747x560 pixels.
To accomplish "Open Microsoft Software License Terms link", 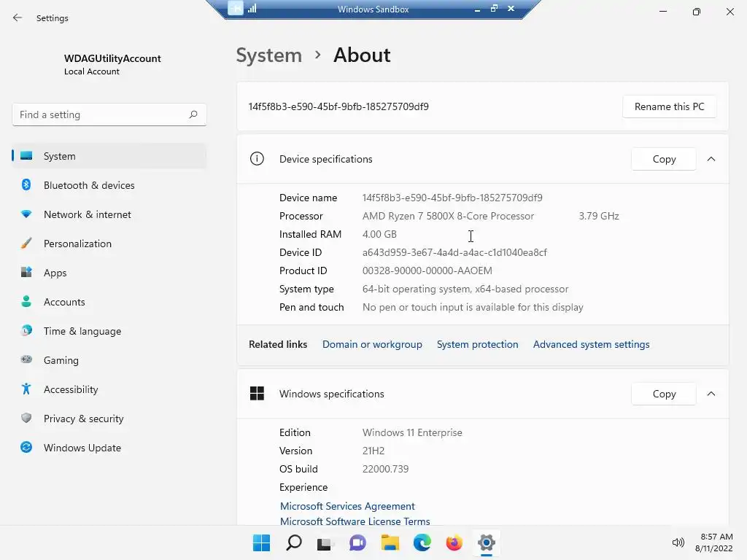I will [x=355, y=521].
